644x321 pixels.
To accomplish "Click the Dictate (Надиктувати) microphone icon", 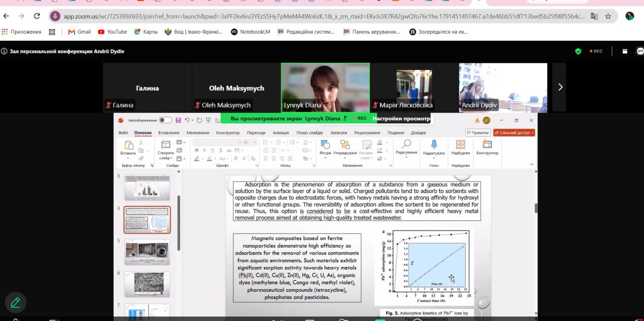I will click(x=434, y=144).
